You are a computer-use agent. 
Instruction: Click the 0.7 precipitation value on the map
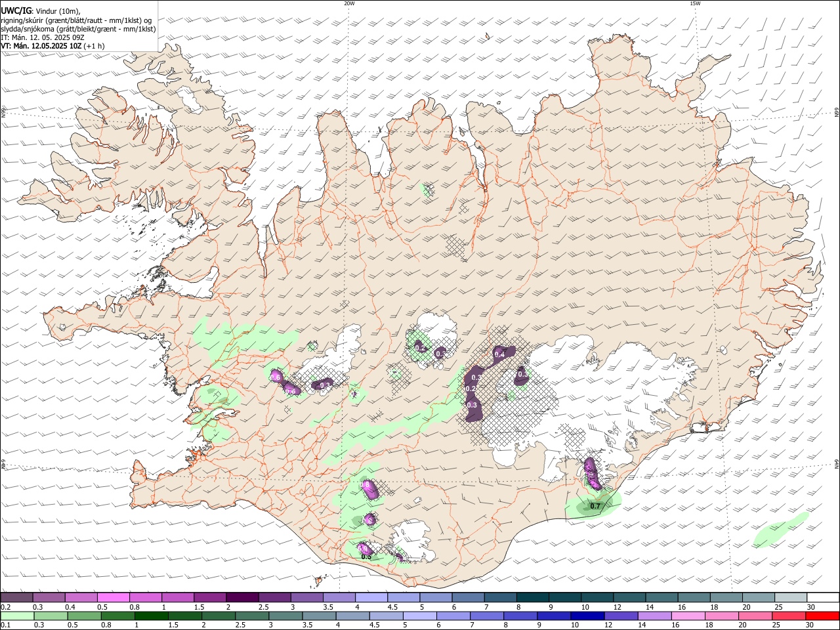pos(595,506)
